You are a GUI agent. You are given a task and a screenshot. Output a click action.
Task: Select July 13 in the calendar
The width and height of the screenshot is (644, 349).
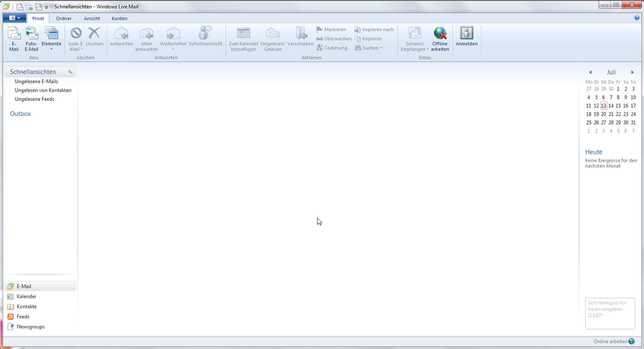(603, 105)
